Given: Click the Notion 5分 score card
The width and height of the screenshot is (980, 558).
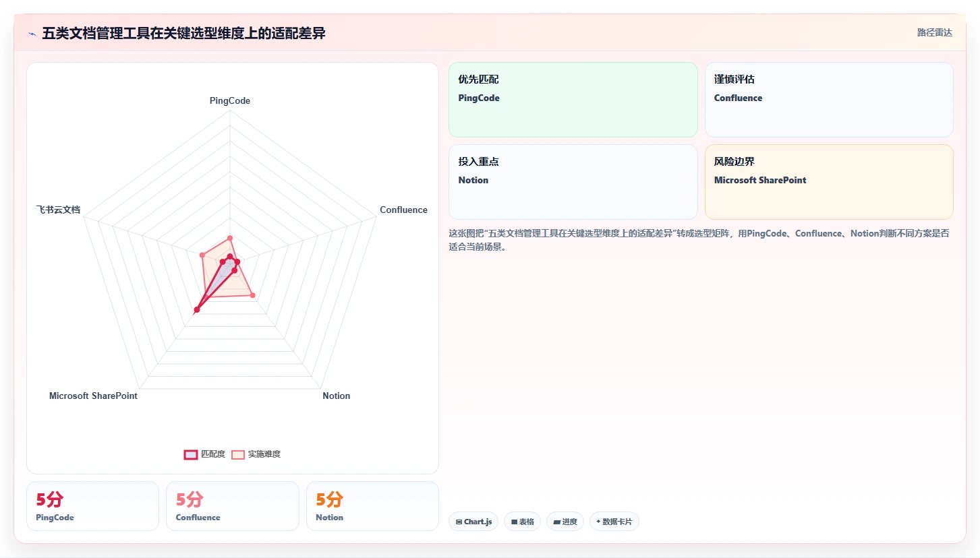Looking at the screenshot, I should coord(372,506).
